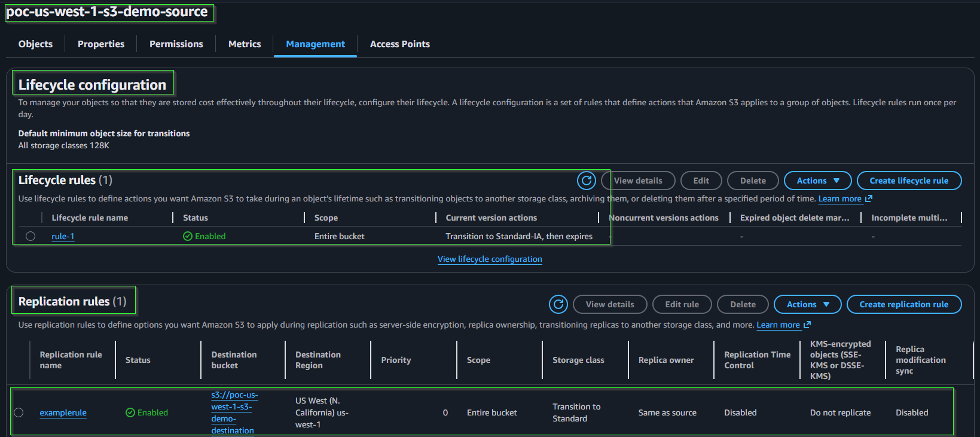This screenshot has width=980, height=437.
Task: Click the green Enabled check icon for examplerule
Action: [x=130, y=412]
